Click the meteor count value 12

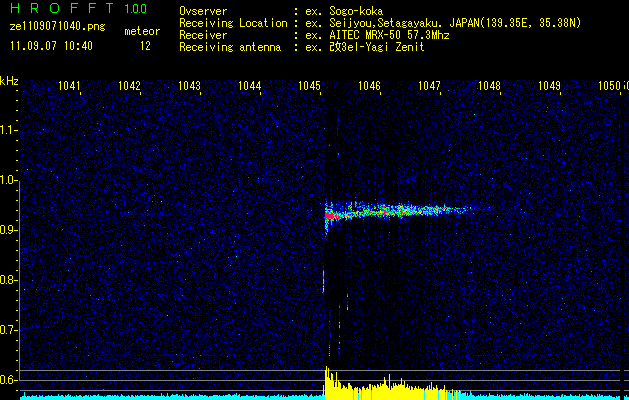click(x=145, y=46)
